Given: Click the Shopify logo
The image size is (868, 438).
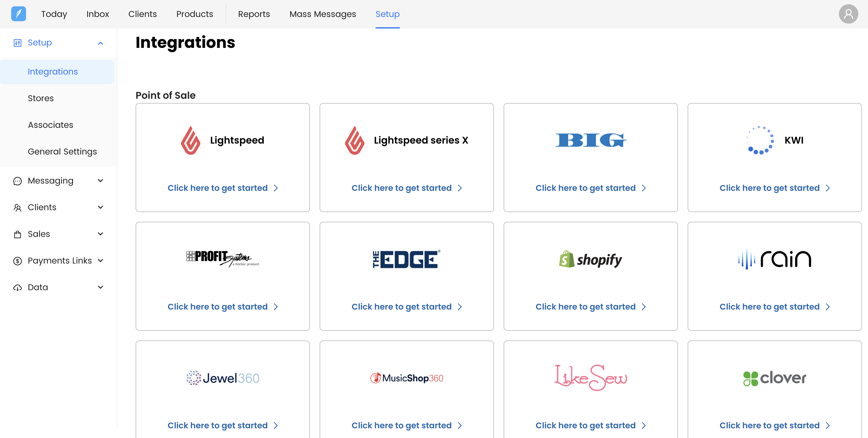Looking at the screenshot, I should coord(591,259).
